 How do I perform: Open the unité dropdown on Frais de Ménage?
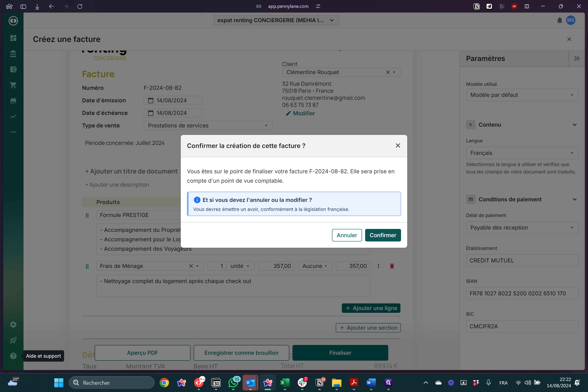click(240, 266)
